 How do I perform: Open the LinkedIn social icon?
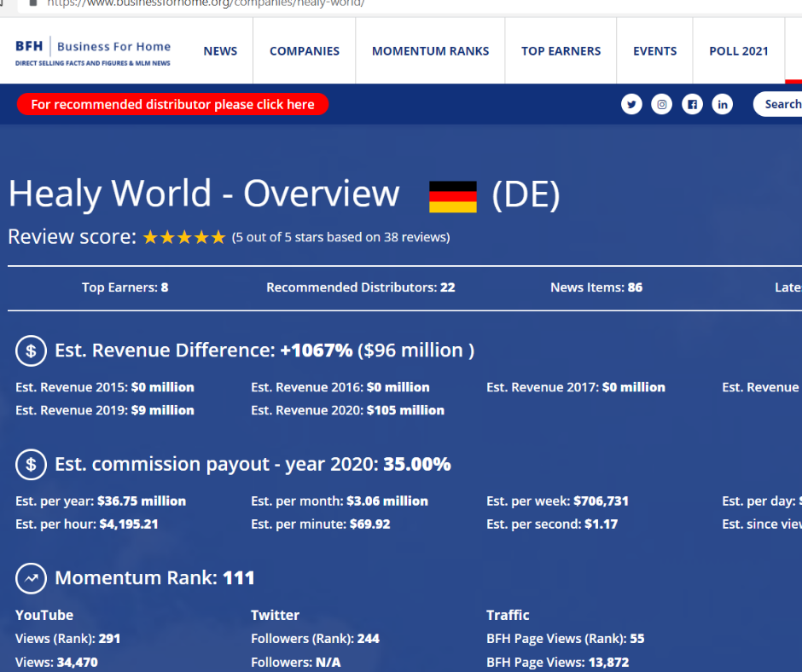[x=724, y=105]
